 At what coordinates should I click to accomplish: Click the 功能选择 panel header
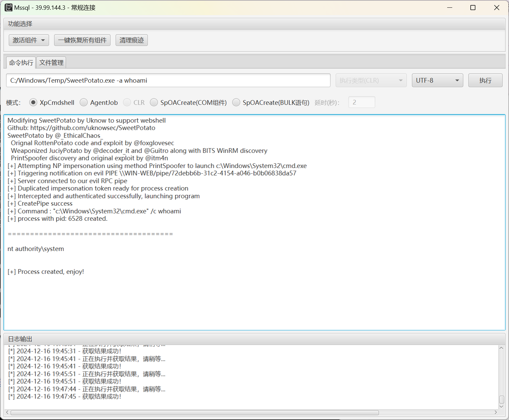[x=254, y=24]
